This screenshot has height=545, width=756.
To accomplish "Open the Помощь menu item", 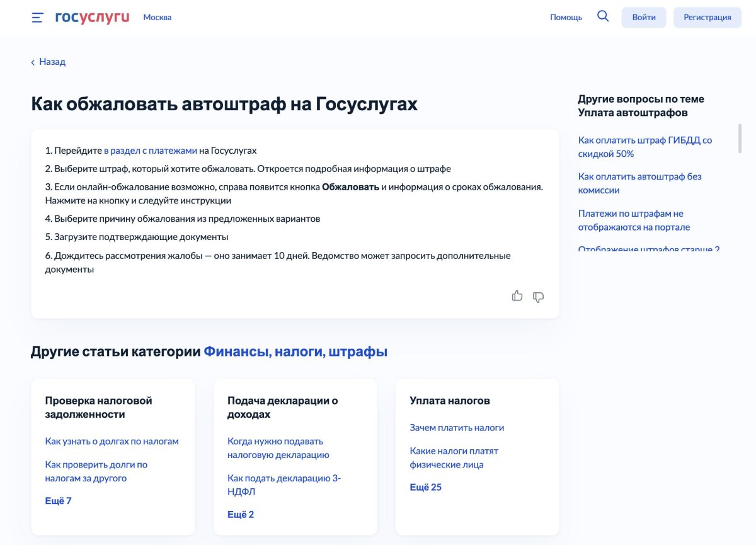I will point(566,17).
